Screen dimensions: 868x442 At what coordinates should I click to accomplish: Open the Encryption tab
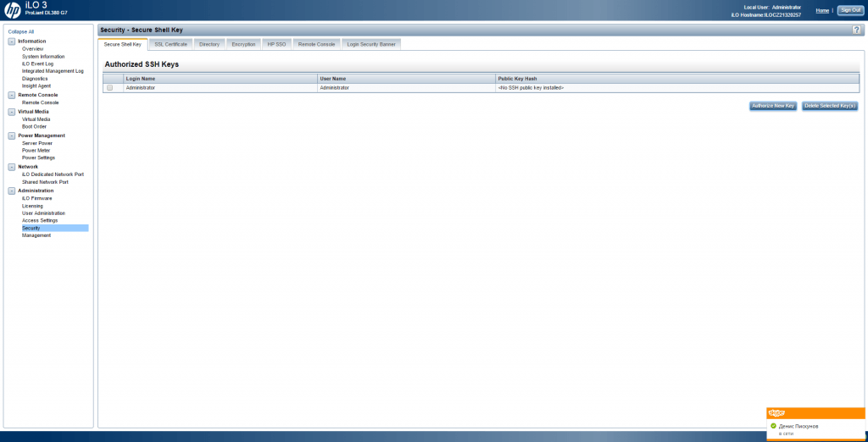243,44
